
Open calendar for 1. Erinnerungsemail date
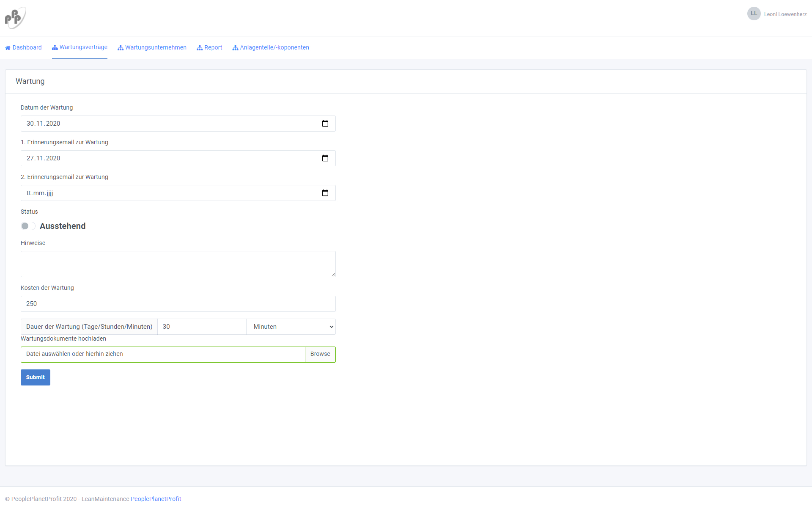coord(325,158)
